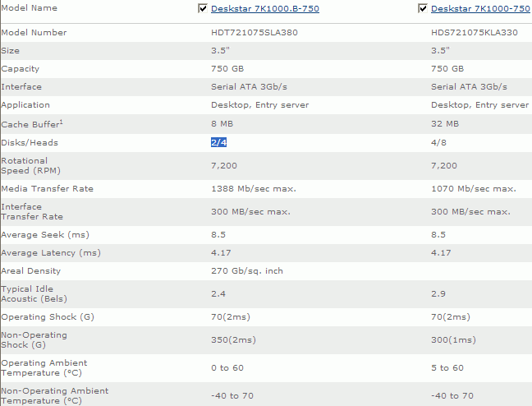Uncheck the Deskstar 7K1000-750 checkbox
This screenshot has height=406, width=532.
423,8
